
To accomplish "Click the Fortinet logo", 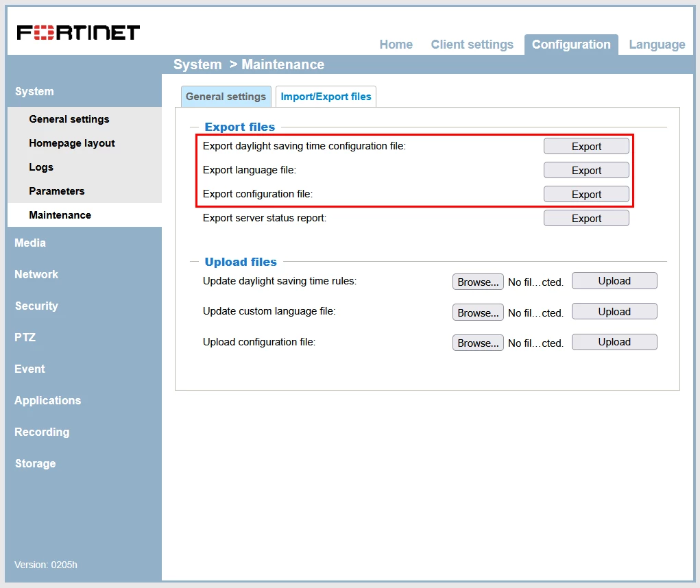I will click(78, 33).
